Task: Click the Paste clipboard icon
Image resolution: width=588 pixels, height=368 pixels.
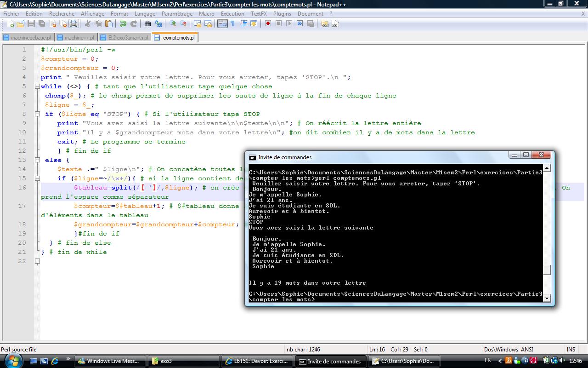Action: (109, 24)
